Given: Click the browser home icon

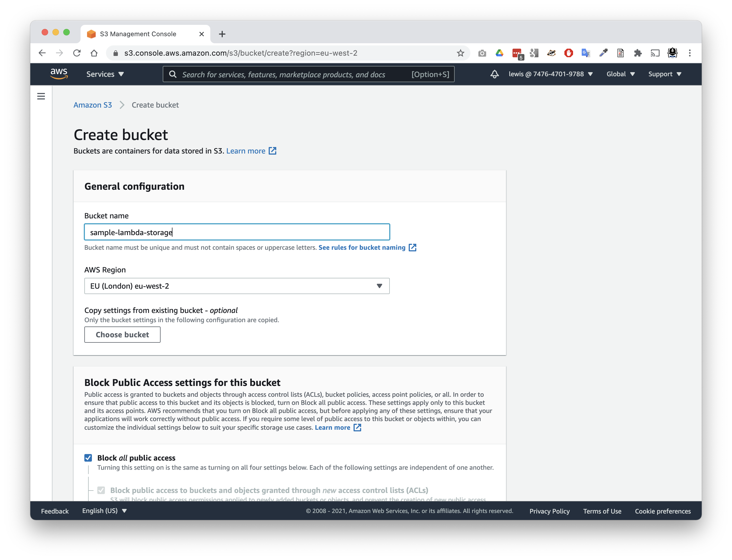Looking at the screenshot, I should (x=94, y=53).
